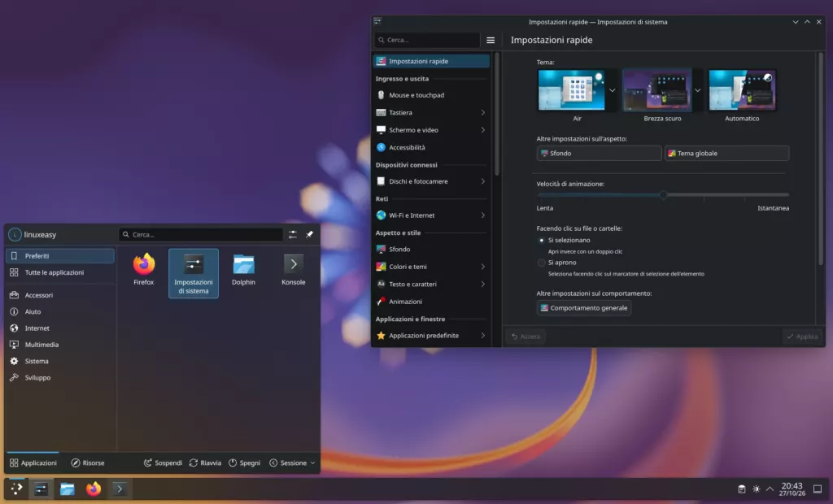Click the System Settings Cerca search field
This screenshot has height=504, width=833.
(x=427, y=40)
